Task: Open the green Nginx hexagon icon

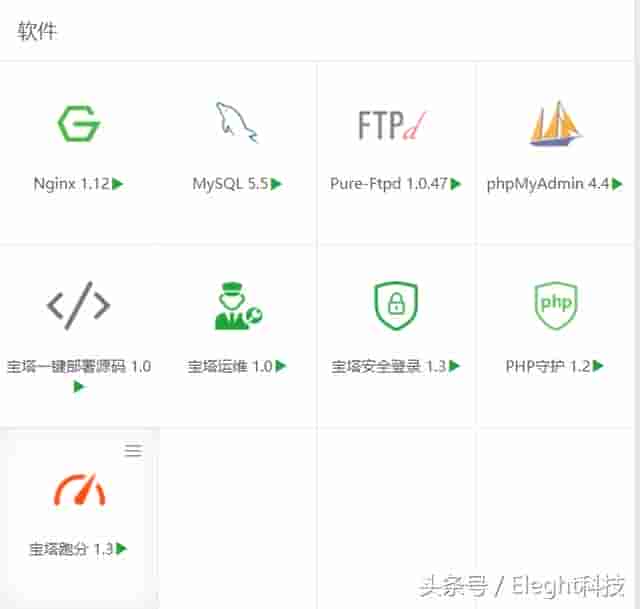Action: [x=79, y=123]
